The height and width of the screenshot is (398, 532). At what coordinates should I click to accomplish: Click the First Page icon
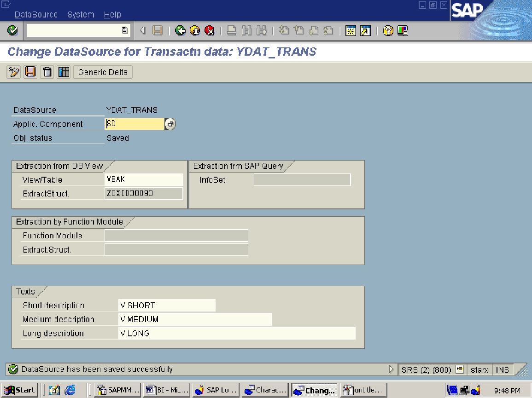284,30
